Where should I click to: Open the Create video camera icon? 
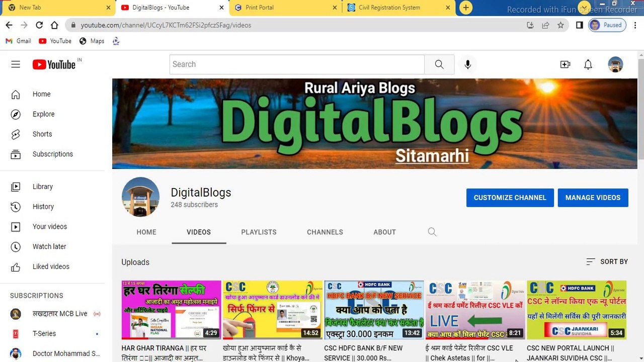click(565, 64)
